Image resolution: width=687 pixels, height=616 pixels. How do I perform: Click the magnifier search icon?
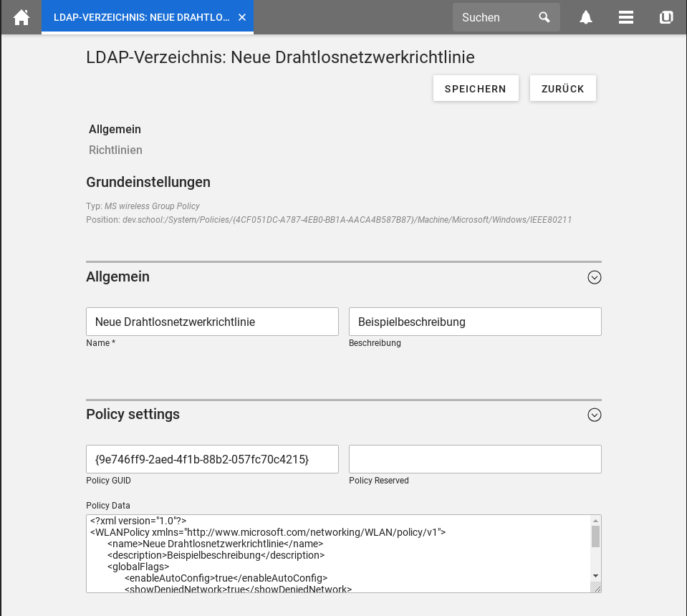pyautogui.click(x=544, y=17)
